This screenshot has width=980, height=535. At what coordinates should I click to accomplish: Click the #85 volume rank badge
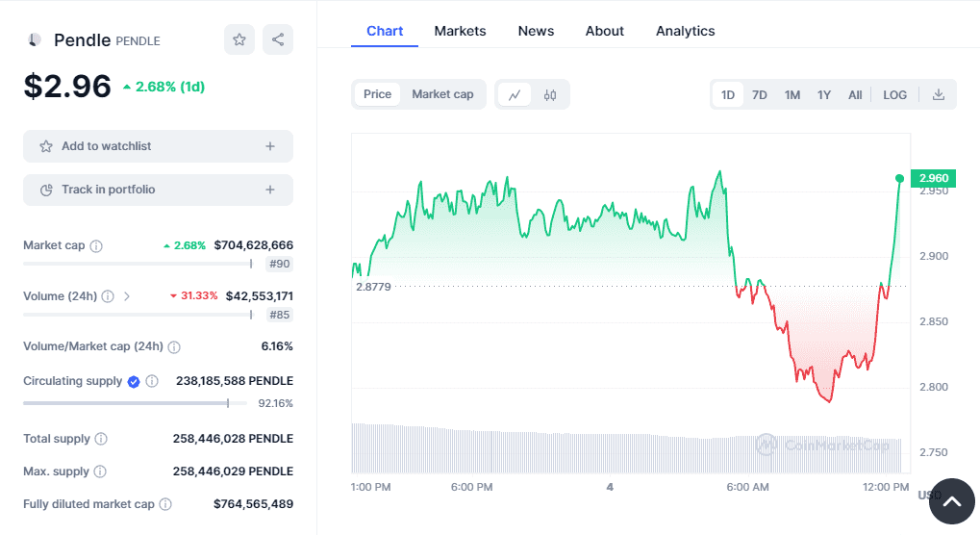tap(279, 315)
